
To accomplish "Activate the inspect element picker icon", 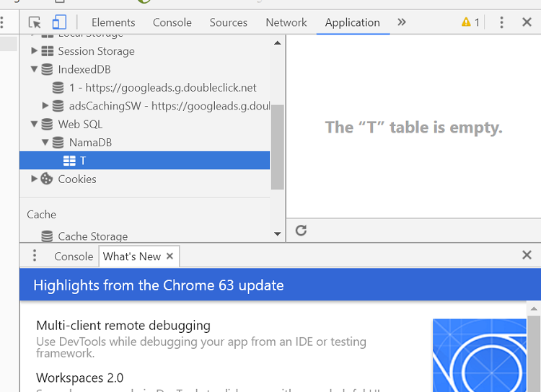I will point(35,22).
